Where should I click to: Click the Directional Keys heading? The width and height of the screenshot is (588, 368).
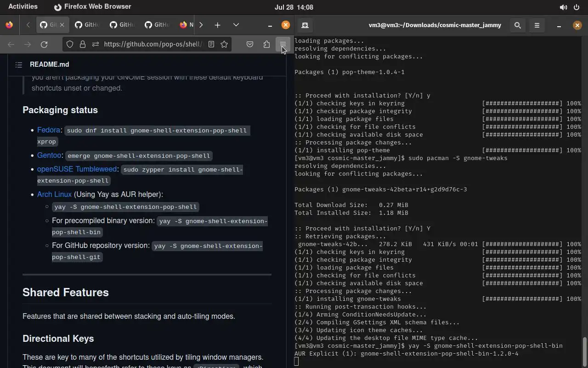tap(58, 339)
